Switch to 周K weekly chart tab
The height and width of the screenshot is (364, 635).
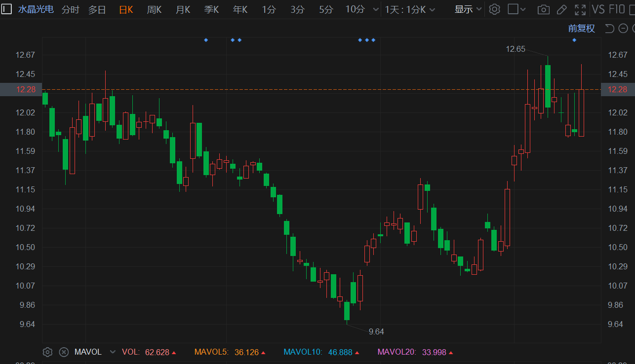154,9
